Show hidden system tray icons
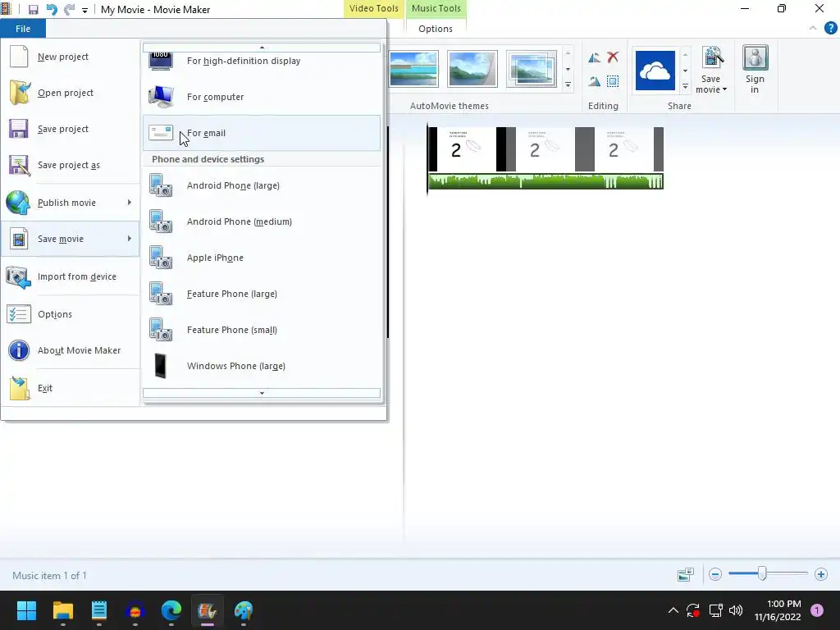The image size is (840, 630). [673, 610]
